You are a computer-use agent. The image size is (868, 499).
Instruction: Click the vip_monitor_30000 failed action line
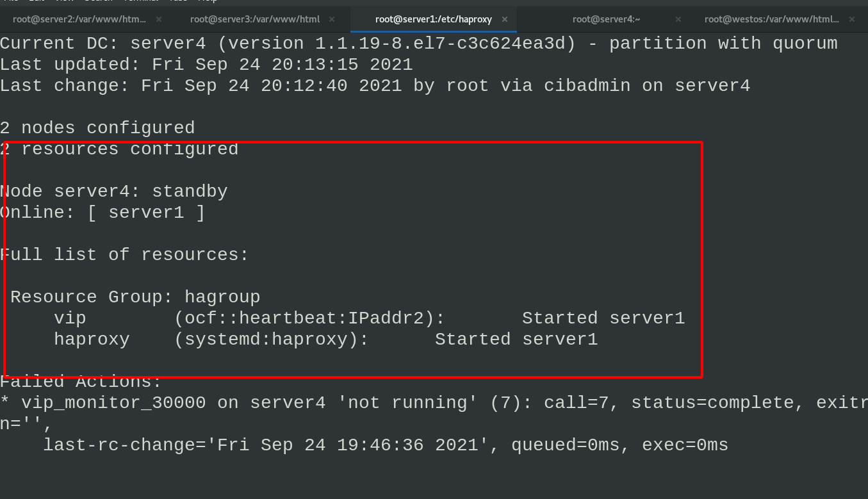[434, 403]
